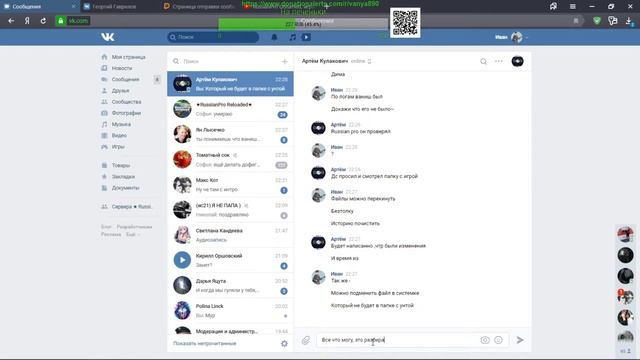
Task: Open the emoji smiley picker
Action: pos(498,340)
